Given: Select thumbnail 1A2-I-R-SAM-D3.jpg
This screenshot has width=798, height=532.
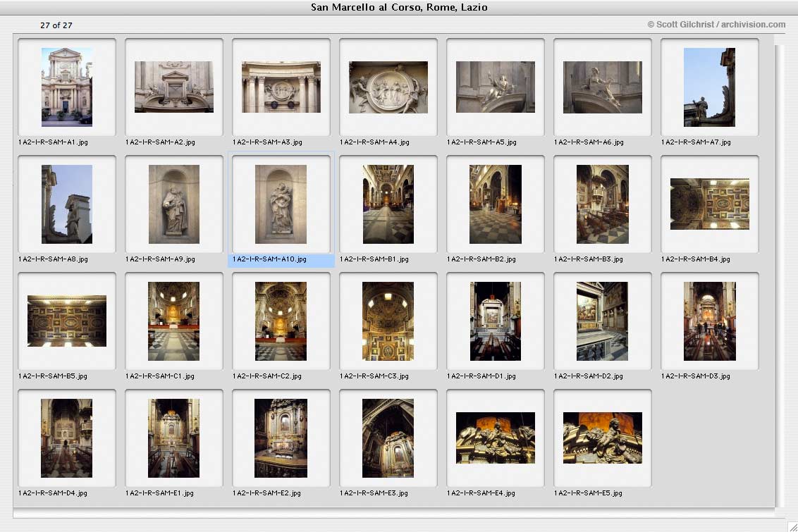Looking at the screenshot, I should click(x=709, y=321).
